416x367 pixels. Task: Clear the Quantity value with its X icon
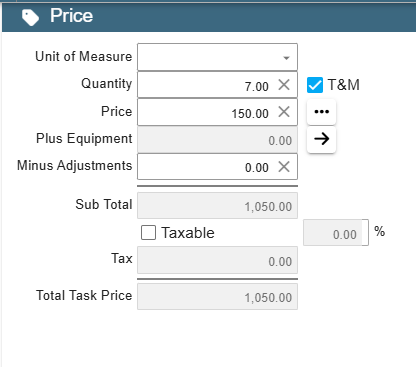pyautogui.click(x=284, y=85)
